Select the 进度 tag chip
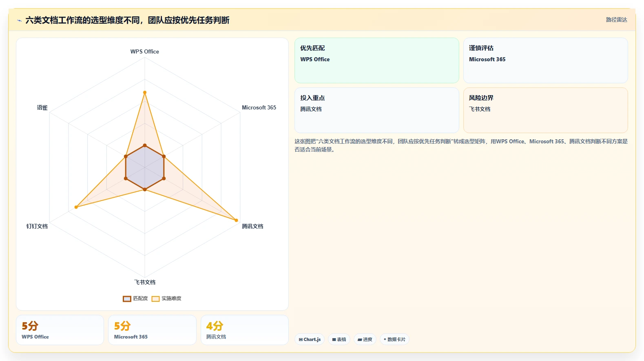 click(x=365, y=339)
